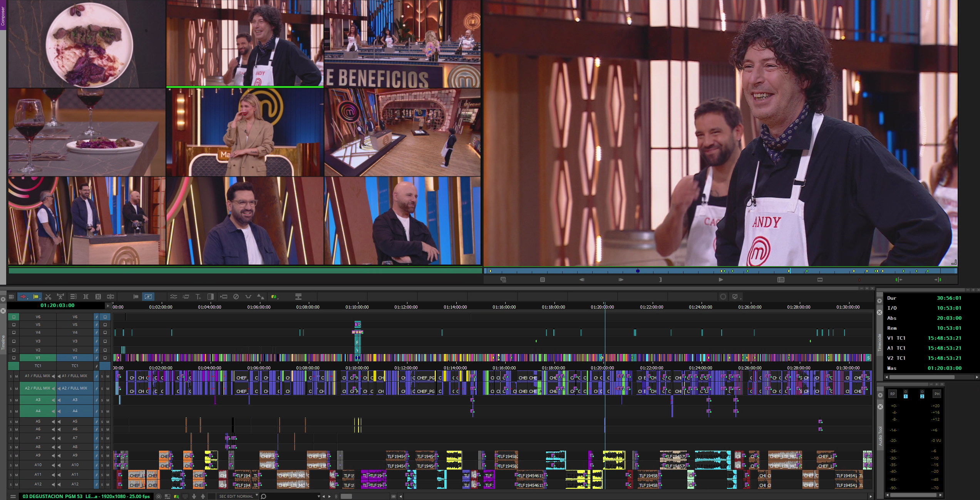Solo the A3 audio track
The height and width of the screenshot is (500, 980).
pyautogui.click(x=11, y=400)
